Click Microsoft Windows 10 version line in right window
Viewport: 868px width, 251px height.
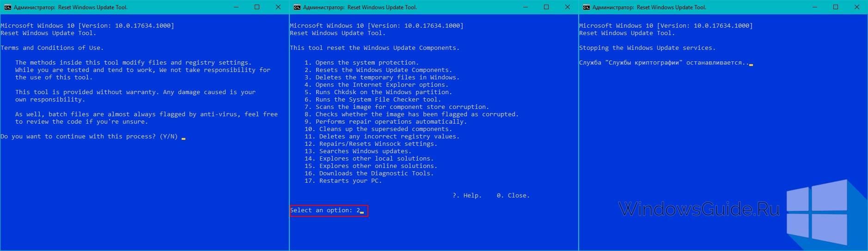click(666, 26)
